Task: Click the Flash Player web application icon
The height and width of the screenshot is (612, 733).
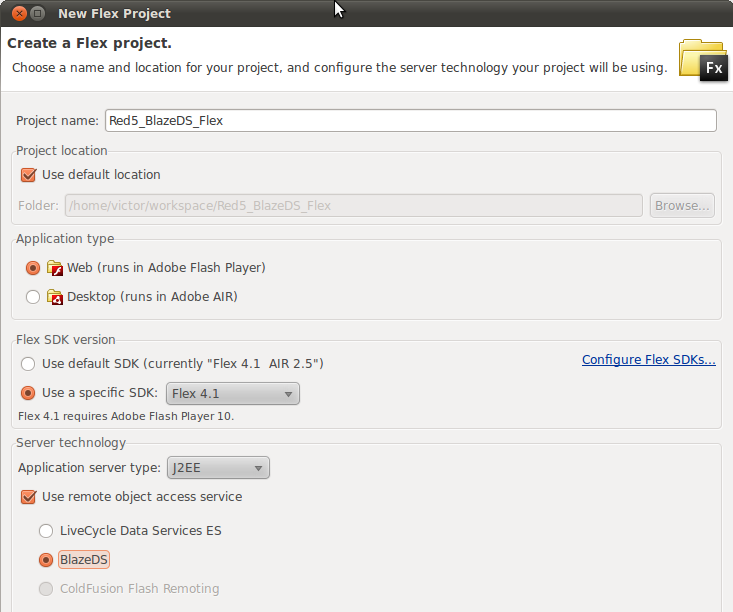Action: point(55,268)
